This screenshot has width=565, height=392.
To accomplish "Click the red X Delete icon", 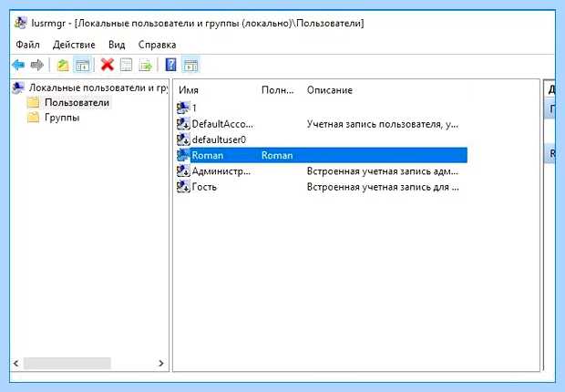I will click(108, 66).
